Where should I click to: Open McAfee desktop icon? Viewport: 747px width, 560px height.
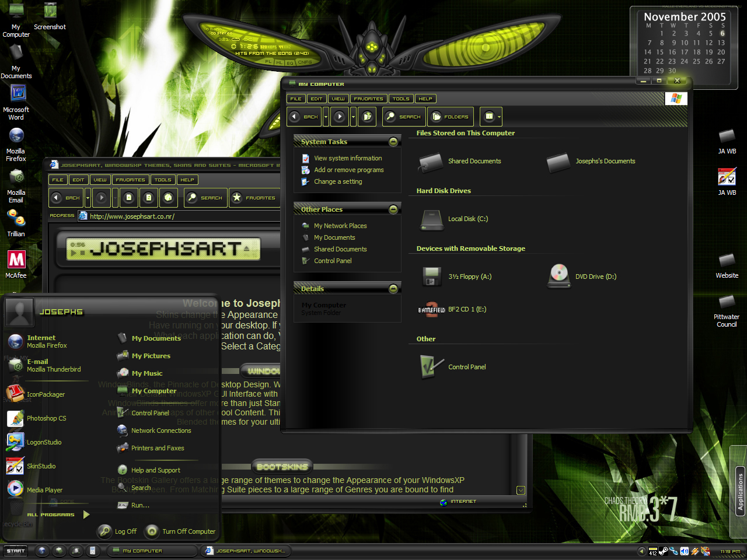(16, 264)
